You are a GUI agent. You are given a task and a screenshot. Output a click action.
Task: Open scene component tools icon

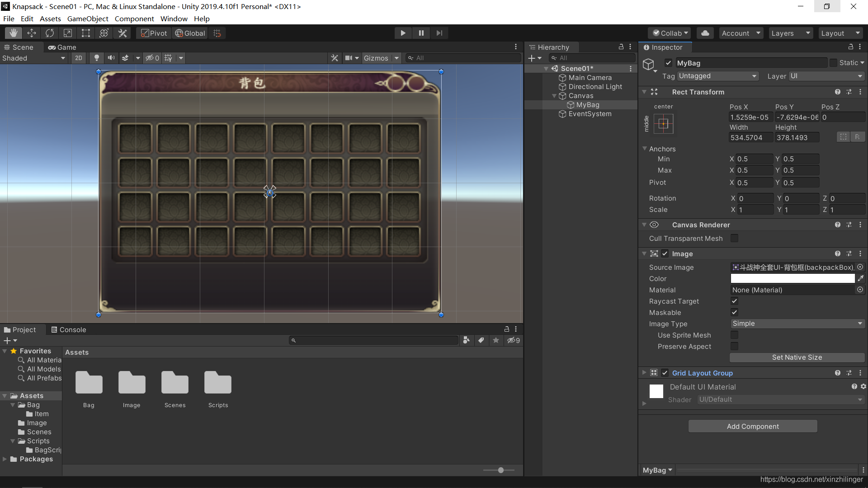click(x=335, y=58)
